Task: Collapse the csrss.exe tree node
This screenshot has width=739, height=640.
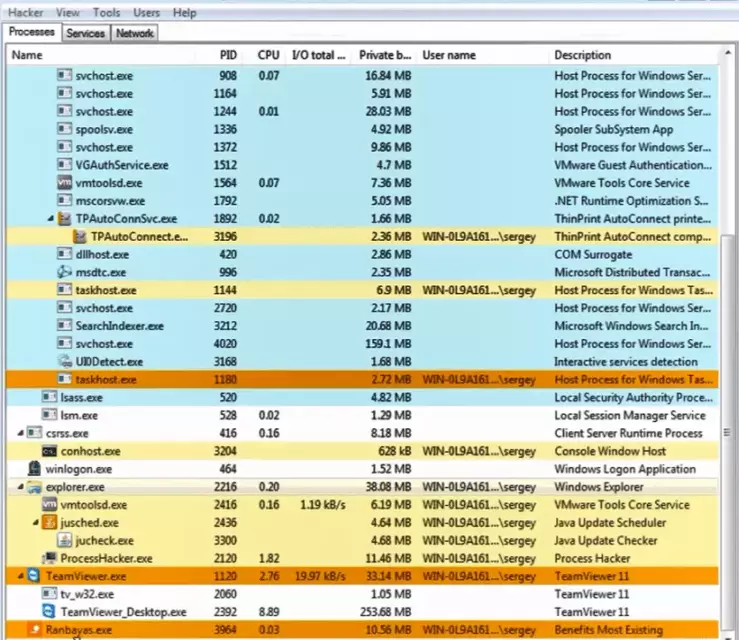Action: tap(20, 433)
